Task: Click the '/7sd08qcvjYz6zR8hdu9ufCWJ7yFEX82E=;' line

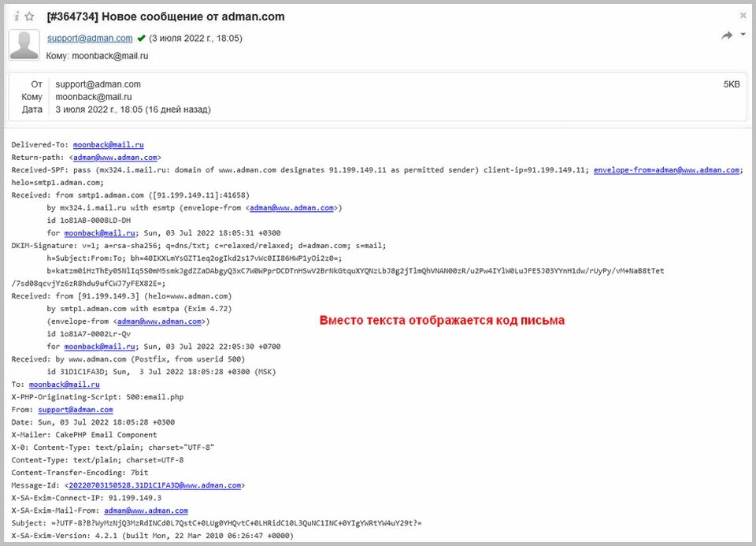Action: [x=89, y=284]
